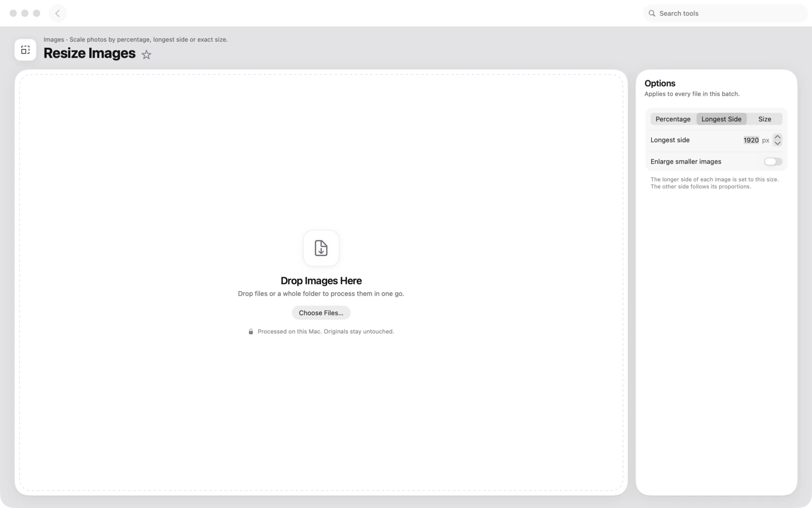
Task: Click the 'longer side of each image' description
Action: [x=715, y=183]
